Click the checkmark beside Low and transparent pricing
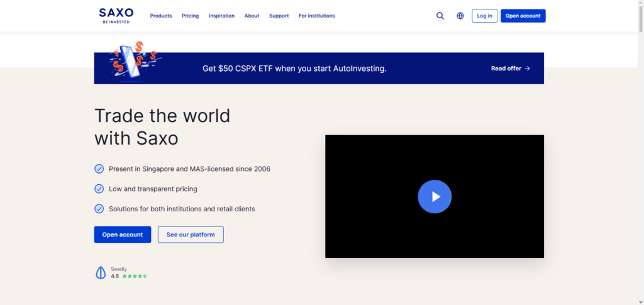The image size is (644, 305). tap(99, 189)
